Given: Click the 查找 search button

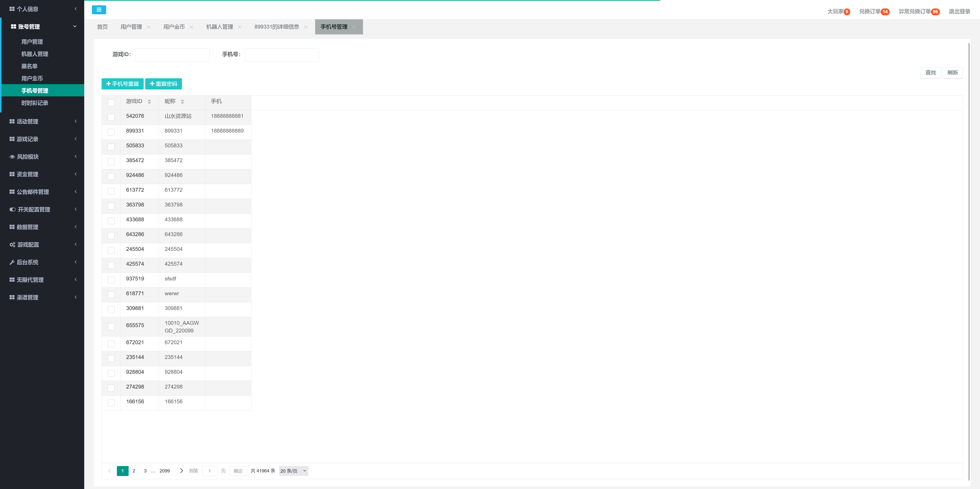Looking at the screenshot, I should [930, 73].
